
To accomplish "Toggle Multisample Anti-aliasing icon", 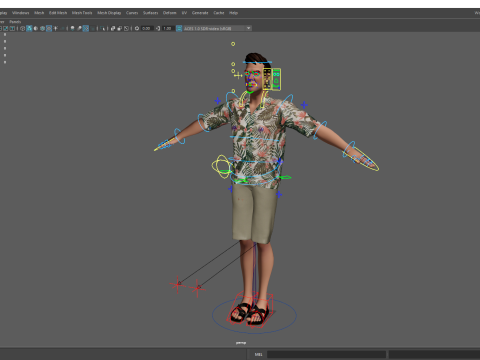I will pyautogui.click(x=86, y=28).
